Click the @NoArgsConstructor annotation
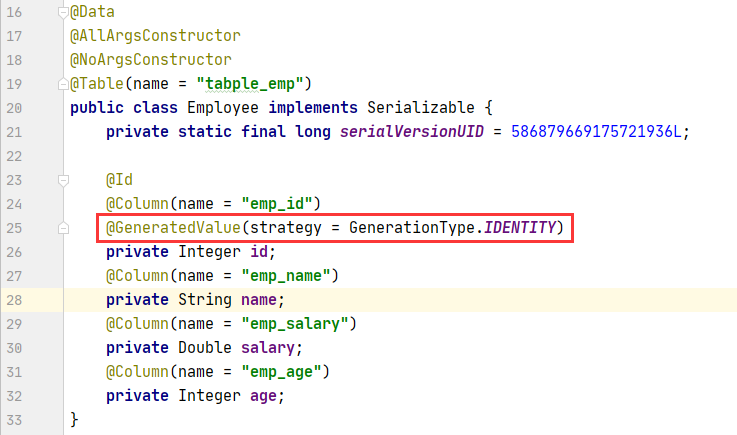Viewport: 737px width, 435px height. (150, 60)
